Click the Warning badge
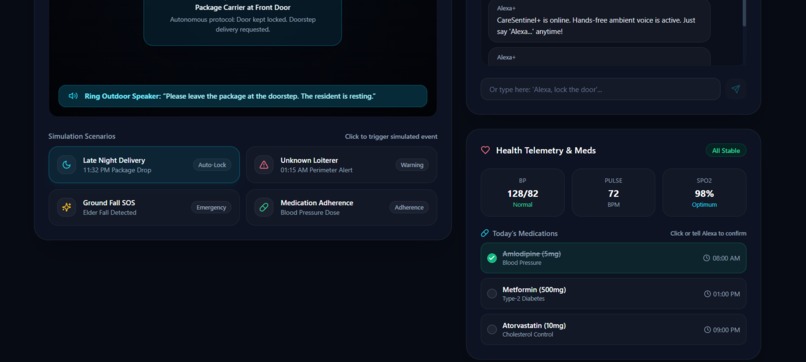This screenshot has width=806, height=362. click(x=412, y=165)
